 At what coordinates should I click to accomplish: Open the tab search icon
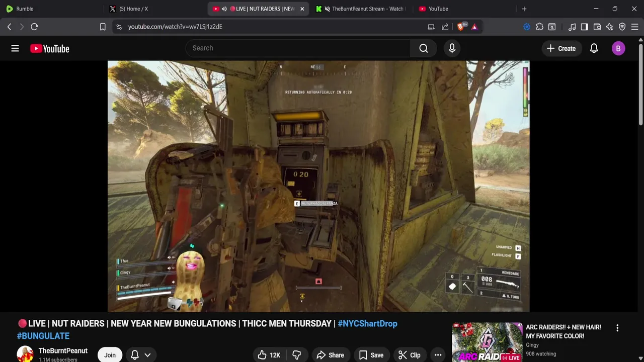click(552, 27)
